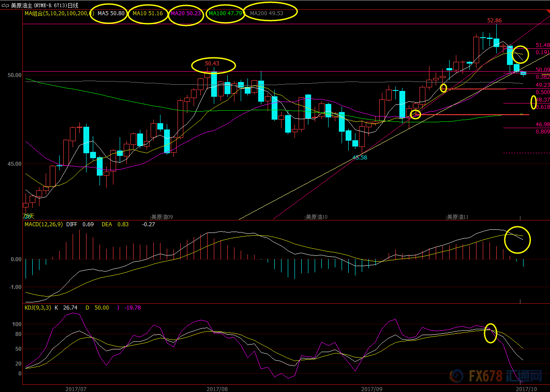Viewport: 550px width, 392px height.
Task: Click the circled 50.43 peak price label
Action: [212, 64]
